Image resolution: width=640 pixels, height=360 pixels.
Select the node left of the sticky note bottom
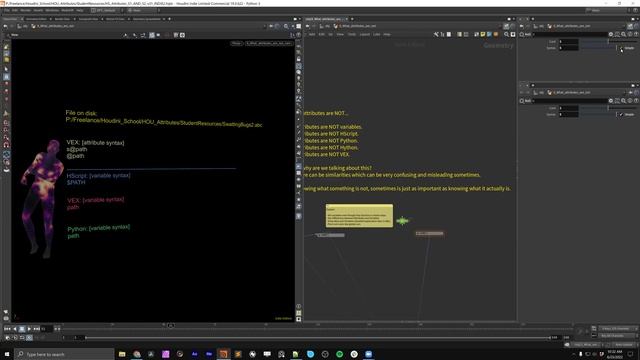[330, 235]
